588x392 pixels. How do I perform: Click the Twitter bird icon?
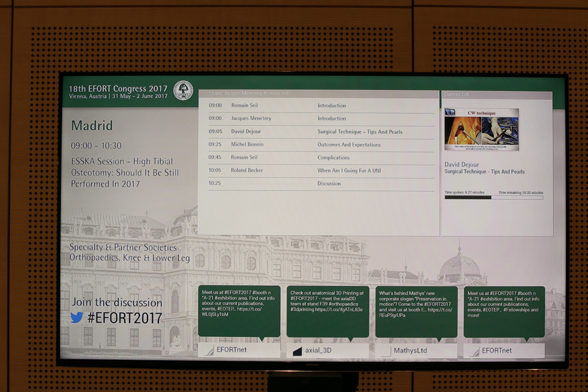click(x=77, y=317)
